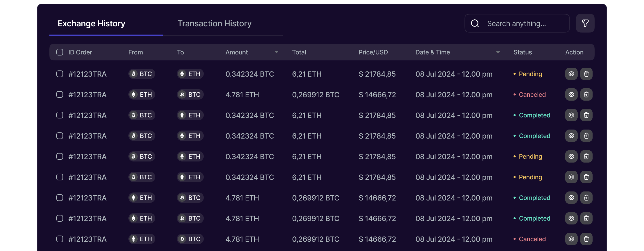644x251 pixels.
Task: Check the first order row checkbox
Action: [60, 74]
